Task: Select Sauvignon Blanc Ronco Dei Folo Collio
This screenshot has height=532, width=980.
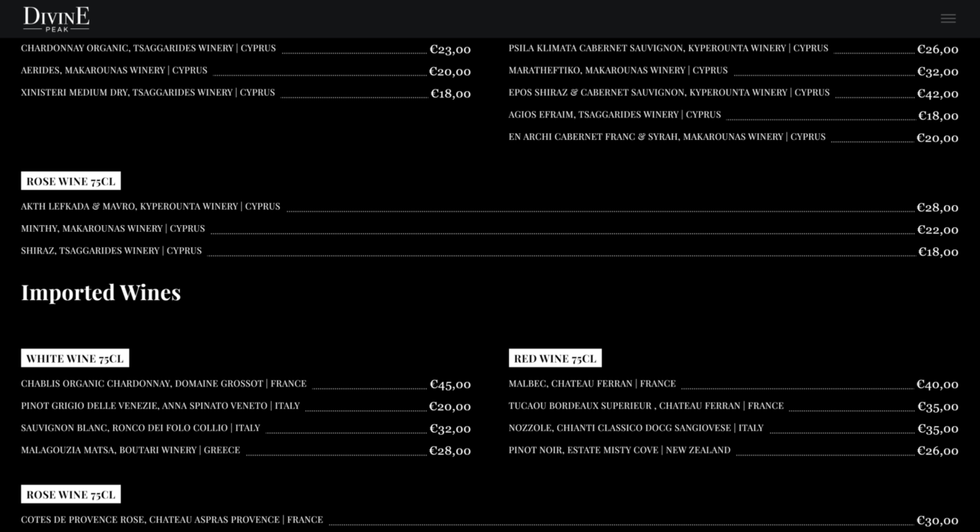Action: point(141,429)
